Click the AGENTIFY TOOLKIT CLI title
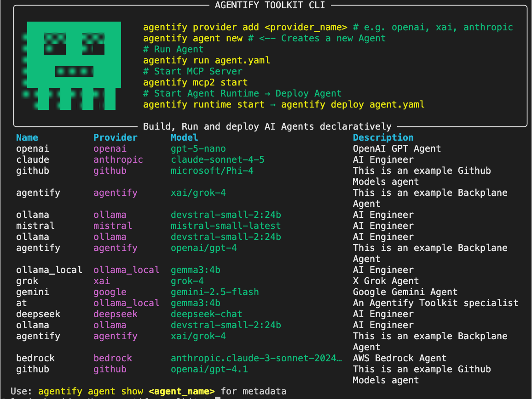 click(270, 5)
